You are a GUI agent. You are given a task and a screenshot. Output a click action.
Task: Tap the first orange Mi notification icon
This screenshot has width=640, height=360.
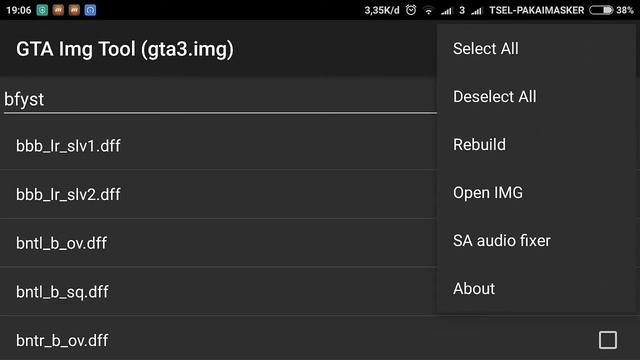(x=58, y=10)
